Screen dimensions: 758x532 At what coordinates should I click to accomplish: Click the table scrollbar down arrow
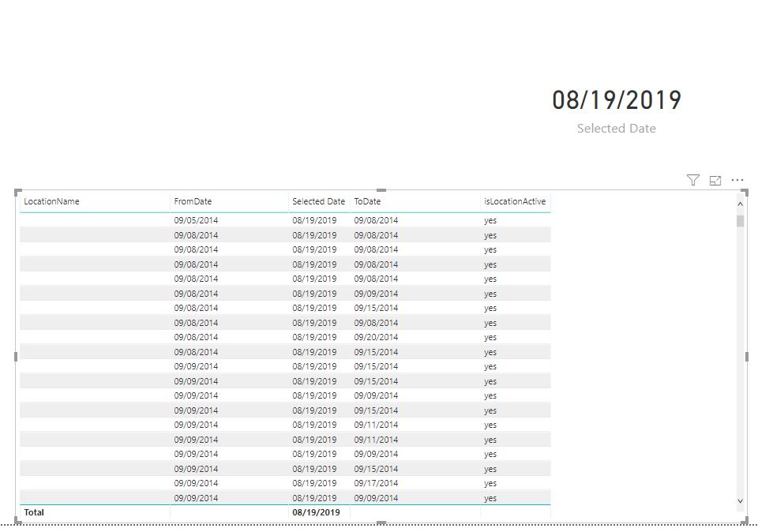coord(740,501)
